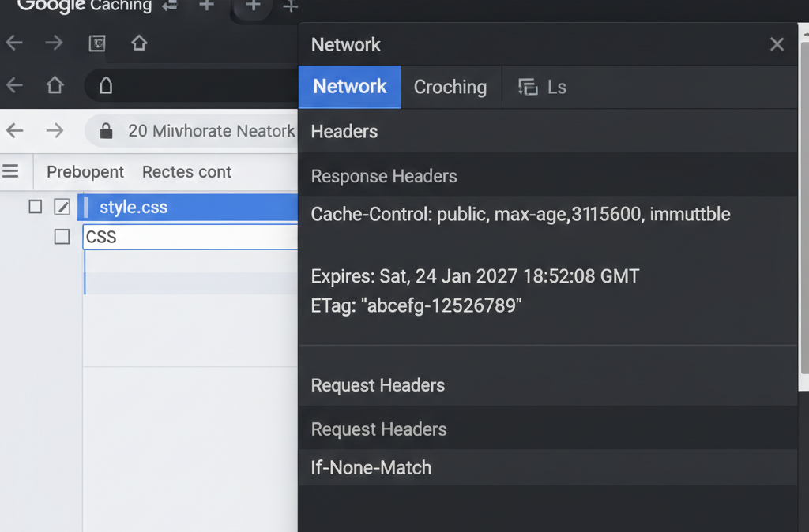The width and height of the screenshot is (809, 532).
Task: Click the device toolbar icon near the toolbar
Action: [x=96, y=43]
